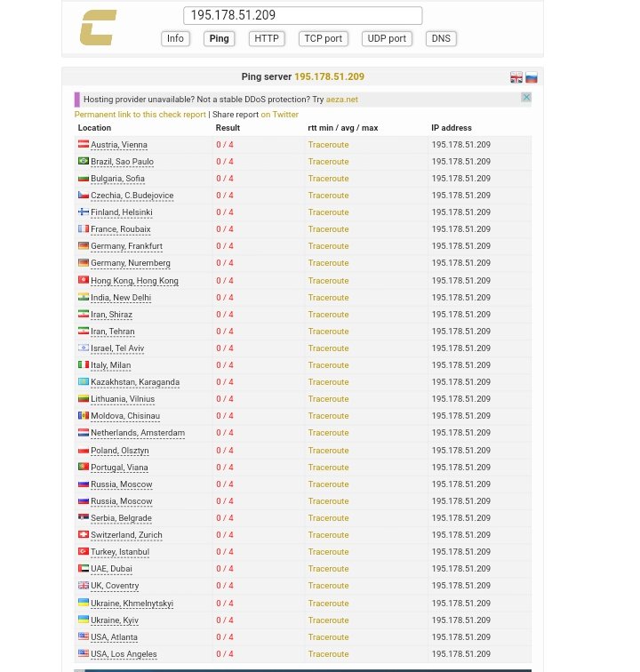This screenshot has height=672, width=640.
Task: Select the UDP port check
Action: pos(387,38)
